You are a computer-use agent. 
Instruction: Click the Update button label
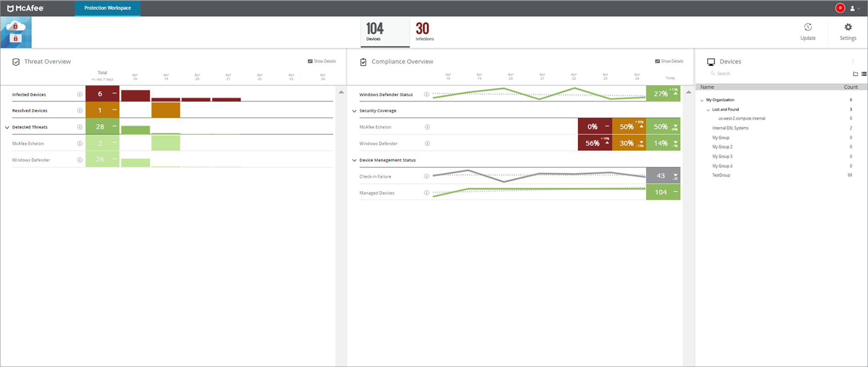coord(808,38)
